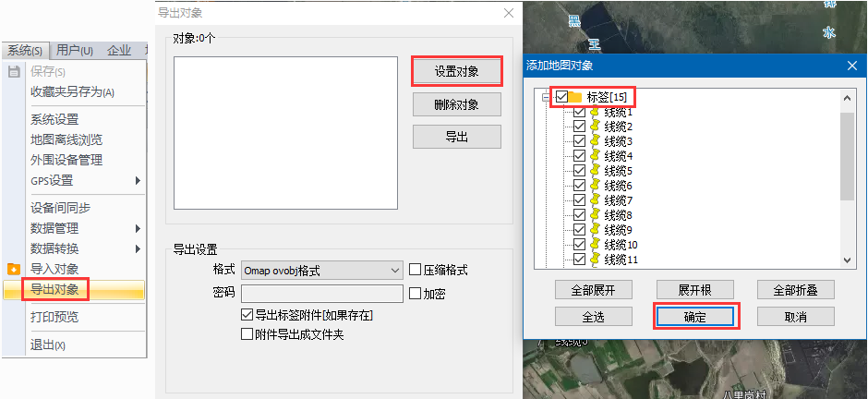Click the pin icon beside 线缆3
Image resolution: width=868 pixels, height=399 pixels.
coord(595,141)
